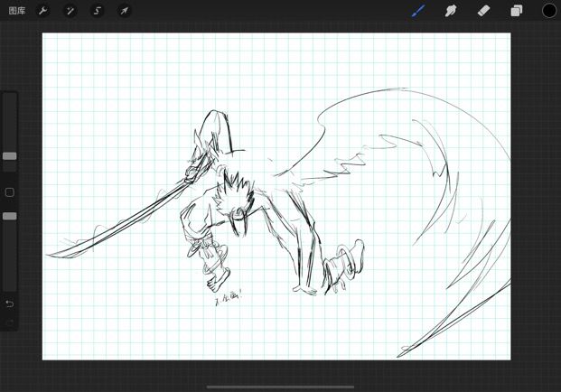Select the Smudge finger tool
Screen dimensions: 561x392
point(451,11)
